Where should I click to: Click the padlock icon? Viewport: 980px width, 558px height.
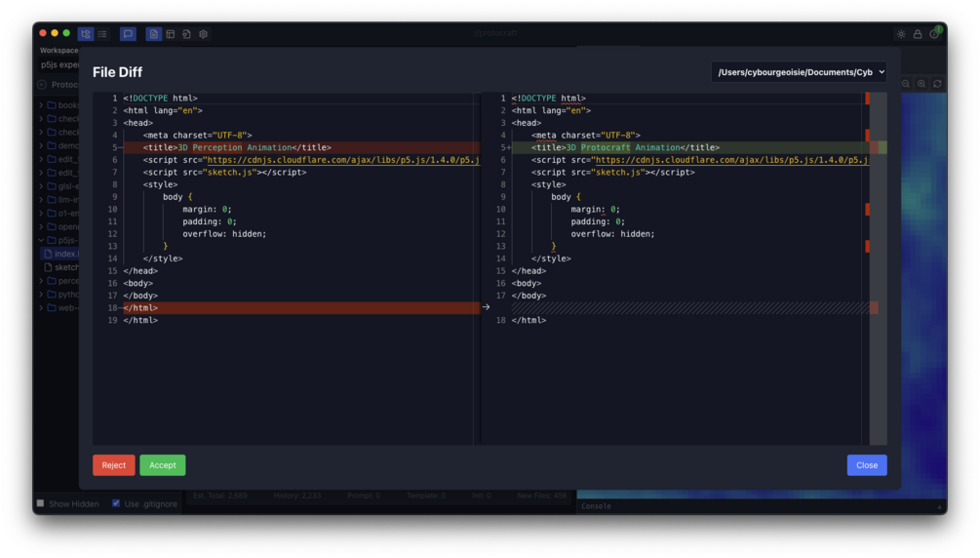918,34
